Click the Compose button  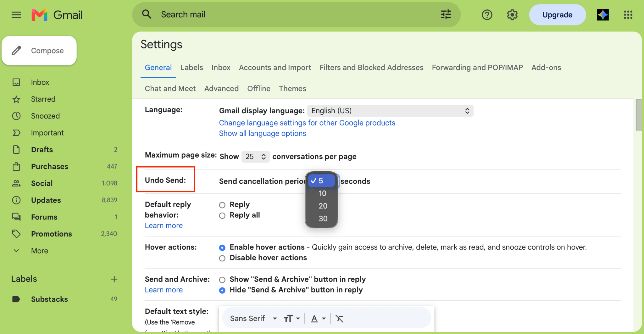pos(39,51)
